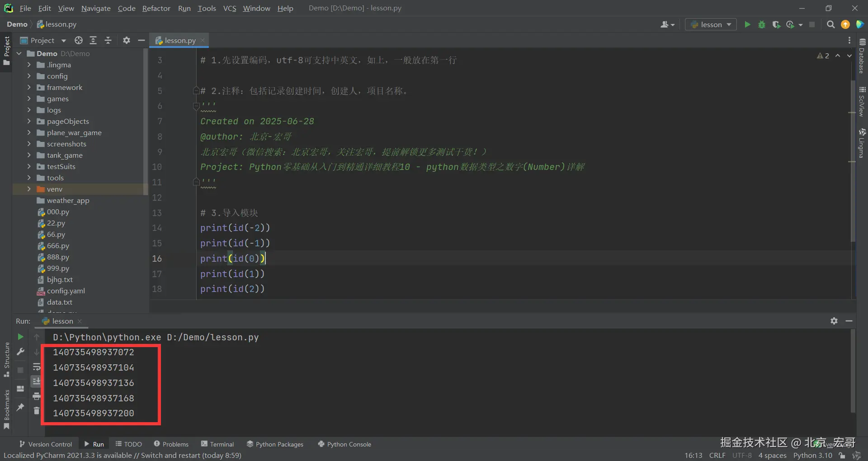Click the warnings count indicator in editor
The width and height of the screenshot is (868, 461).
823,56
